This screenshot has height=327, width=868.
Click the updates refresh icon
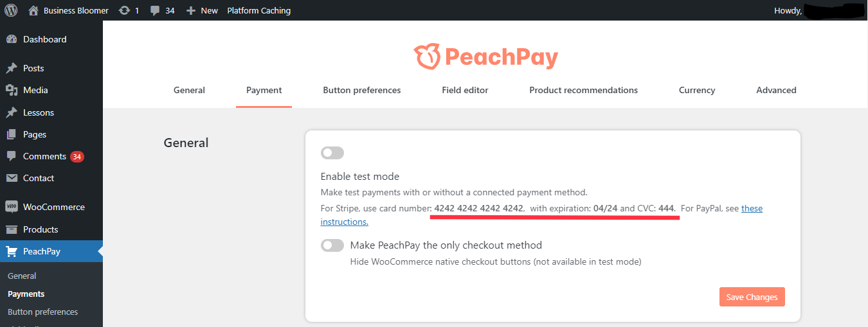(x=125, y=10)
